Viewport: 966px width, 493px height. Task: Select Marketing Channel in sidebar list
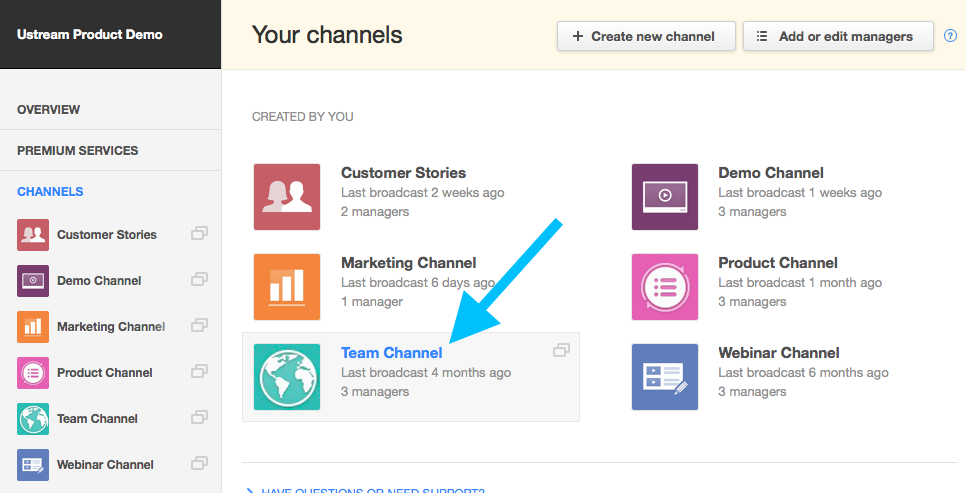pos(111,327)
